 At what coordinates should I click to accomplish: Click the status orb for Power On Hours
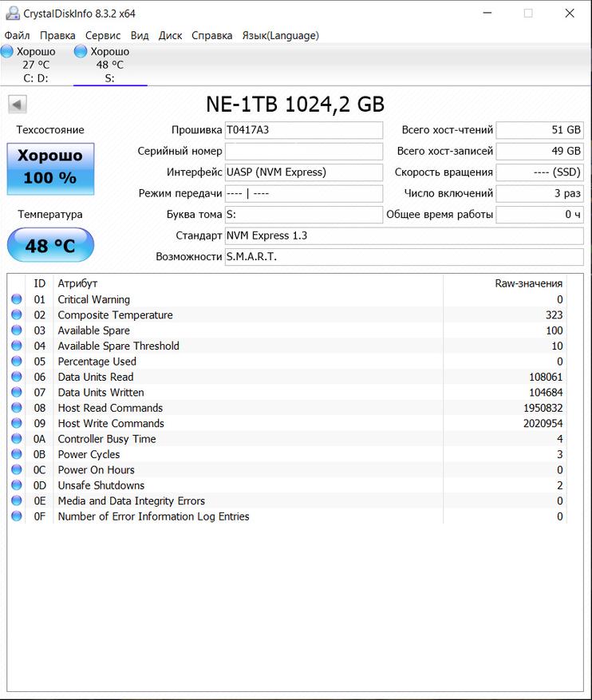pos(17,469)
